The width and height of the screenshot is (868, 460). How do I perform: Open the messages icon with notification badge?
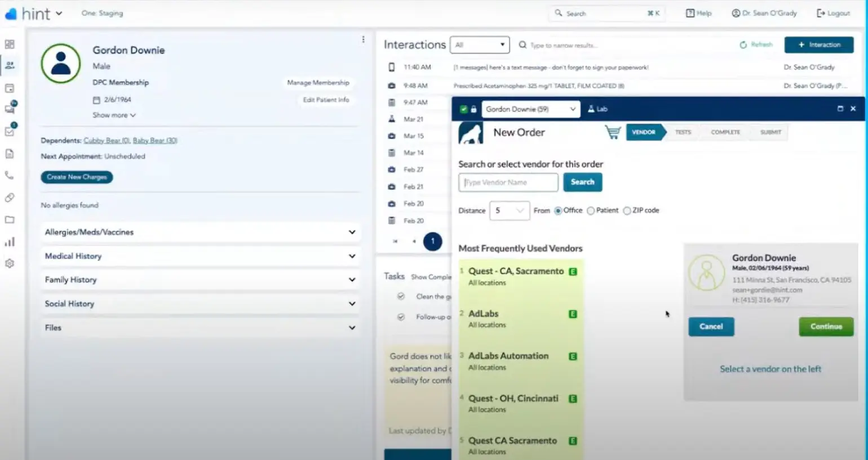(10, 108)
